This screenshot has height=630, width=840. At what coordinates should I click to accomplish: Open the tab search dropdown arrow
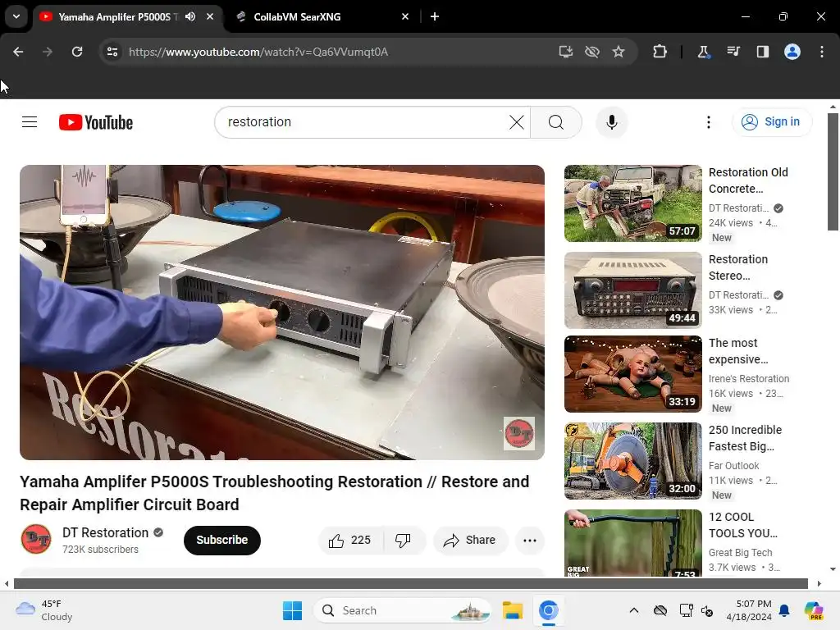pyautogui.click(x=16, y=16)
